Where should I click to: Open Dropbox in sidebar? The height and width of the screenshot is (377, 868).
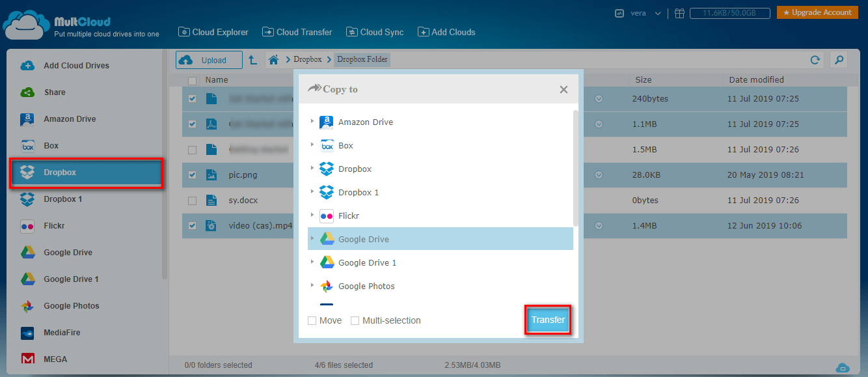coord(86,173)
